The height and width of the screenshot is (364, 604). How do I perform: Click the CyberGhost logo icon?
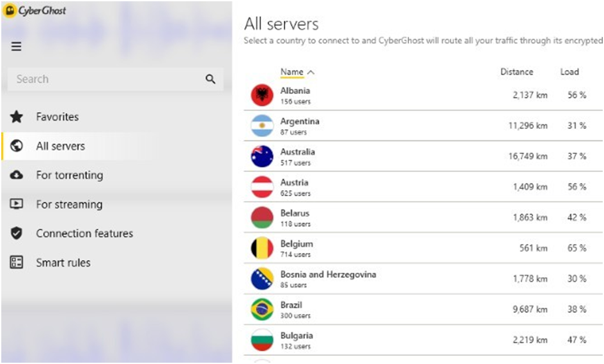(x=10, y=11)
